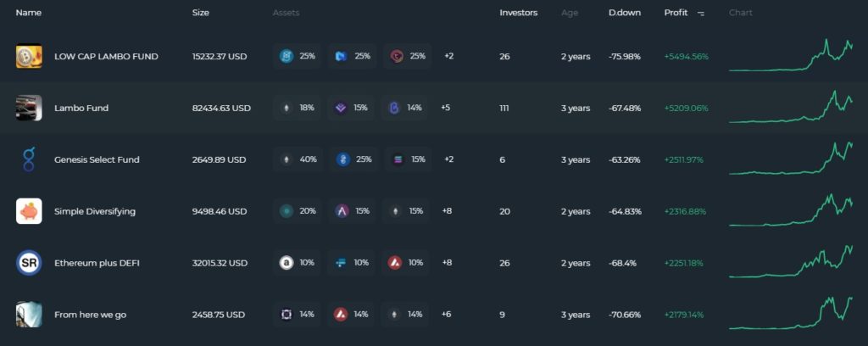
Task: Sort by D.down column header
Action: click(x=625, y=13)
